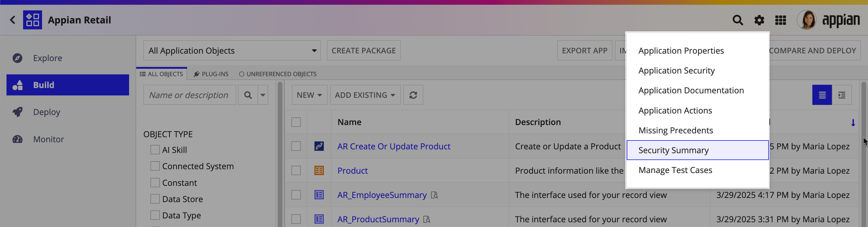Click the interface icon beside AR_EmployeeSummary

[x=319, y=195]
